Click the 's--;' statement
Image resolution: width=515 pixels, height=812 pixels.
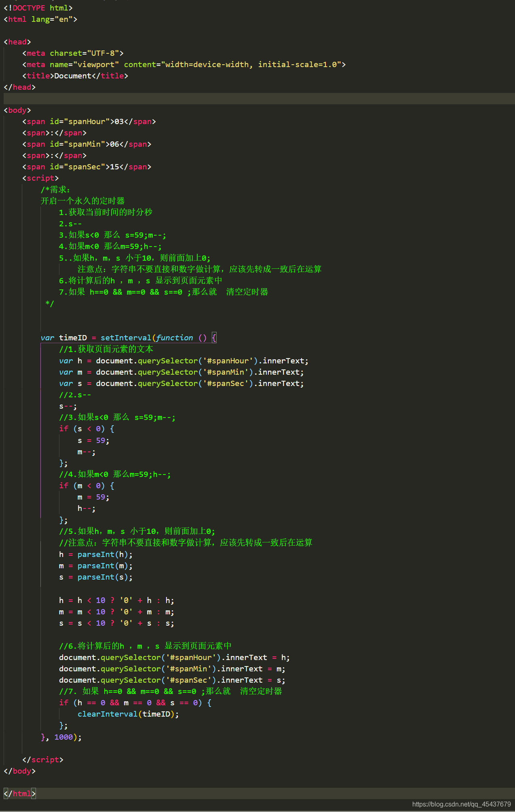68,406
